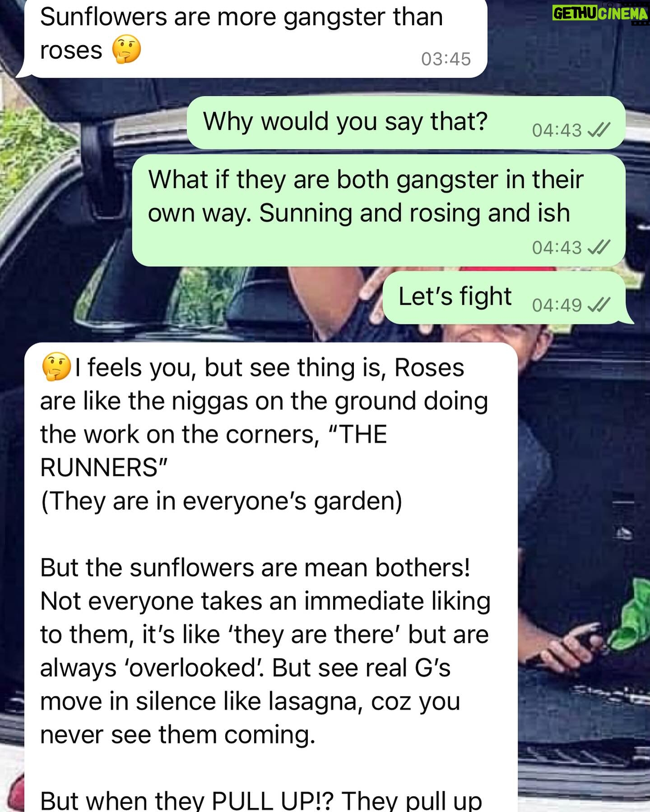Screen dimensions: 650x812
Task: Click the thinking emoji after "roses"
Action: (126, 50)
